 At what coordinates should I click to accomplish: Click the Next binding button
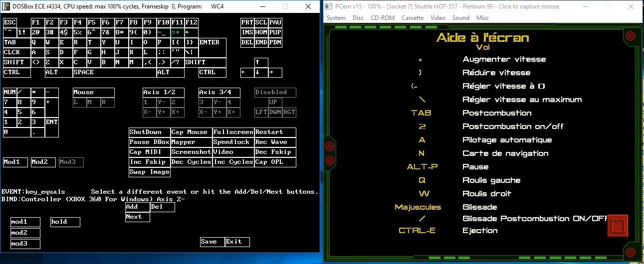click(x=137, y=217)
